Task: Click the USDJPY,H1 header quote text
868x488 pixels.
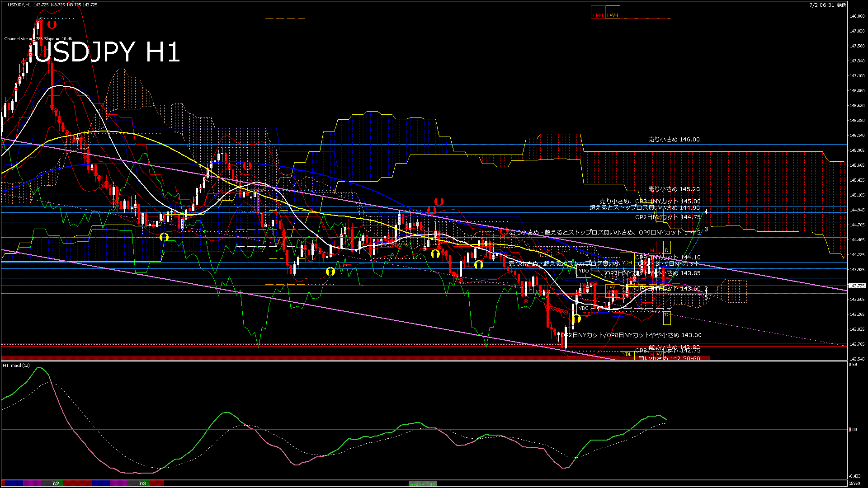Action: pos(52,5)
